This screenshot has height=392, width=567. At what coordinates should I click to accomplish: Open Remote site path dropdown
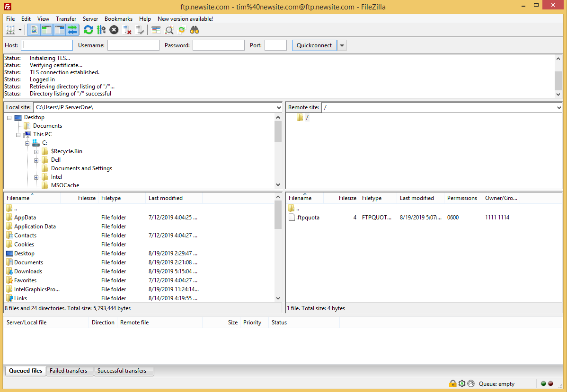(x=559, y=107)
